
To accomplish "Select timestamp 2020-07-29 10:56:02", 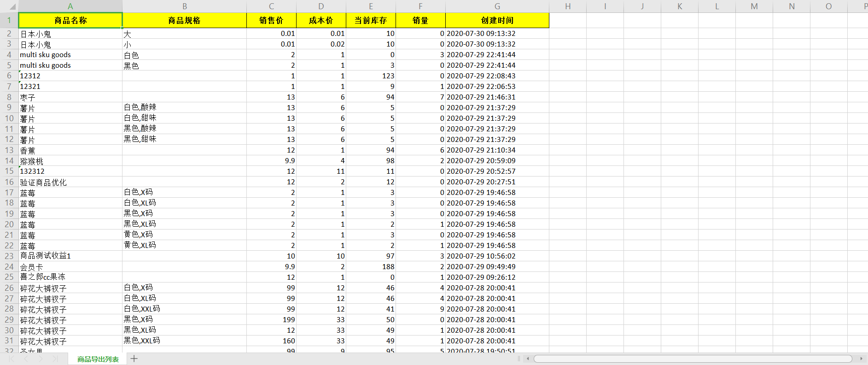I will [497, 256].
